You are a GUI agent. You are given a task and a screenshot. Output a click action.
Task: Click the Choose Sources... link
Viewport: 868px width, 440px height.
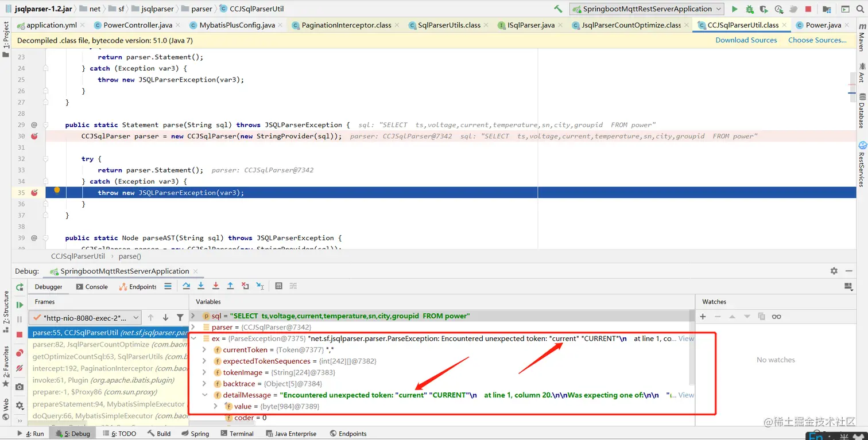(817, 40)
